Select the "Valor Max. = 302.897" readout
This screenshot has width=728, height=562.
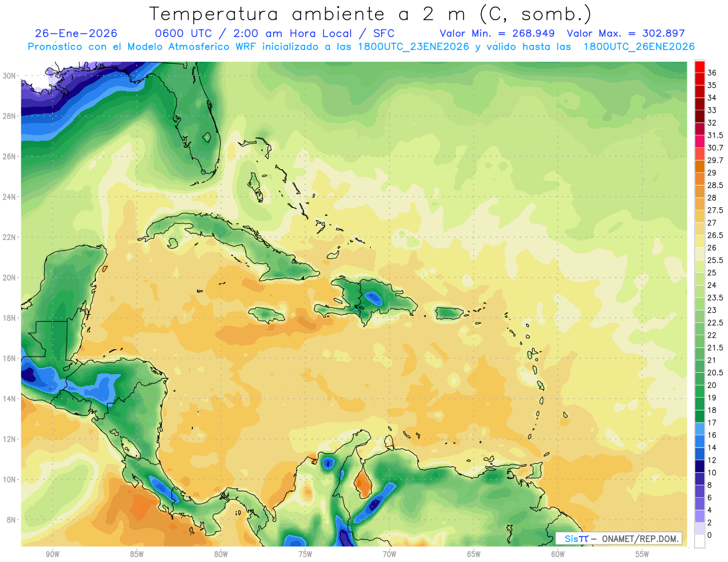(626, 33)
